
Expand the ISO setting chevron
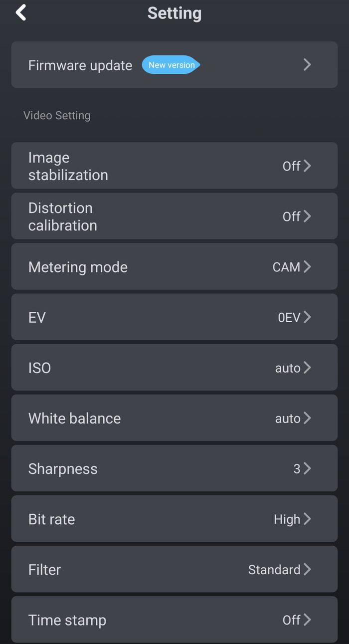point(307,368)
